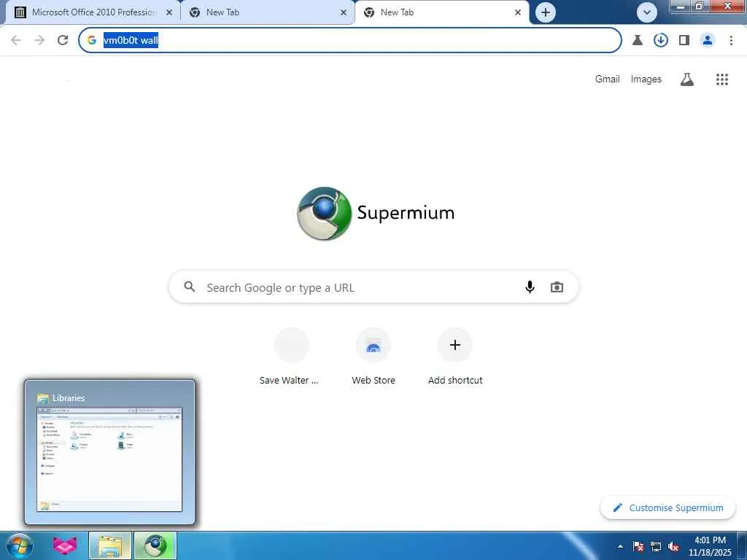Add a new tab with plus button

[546, 12]
